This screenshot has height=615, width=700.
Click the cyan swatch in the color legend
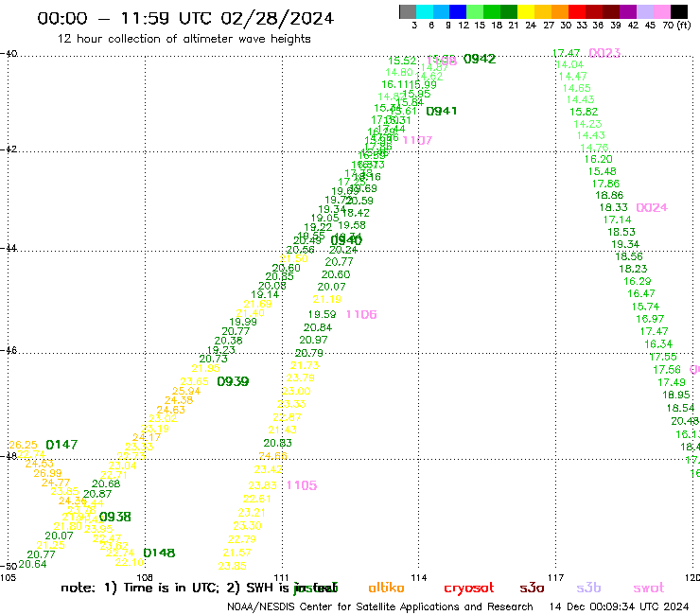425,11
